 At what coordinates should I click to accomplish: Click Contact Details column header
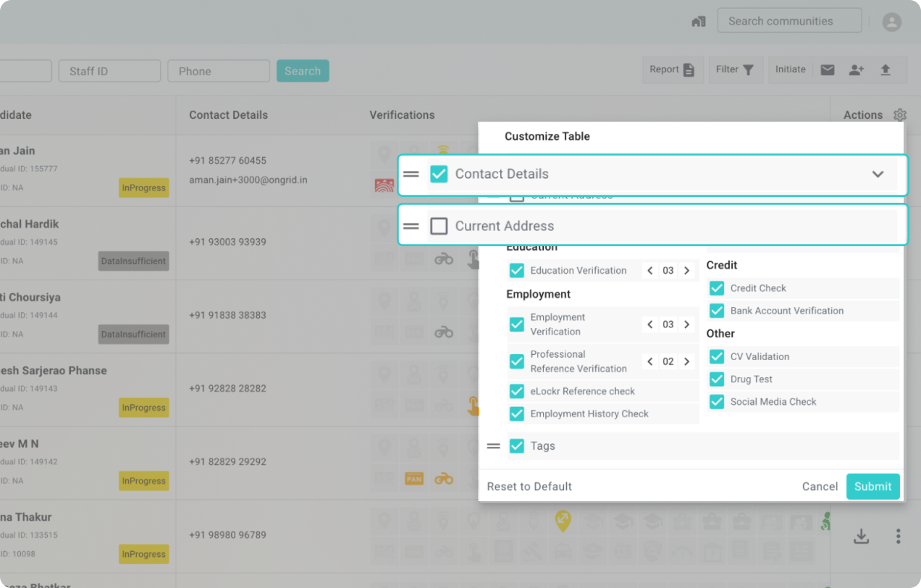click(228, 115)
